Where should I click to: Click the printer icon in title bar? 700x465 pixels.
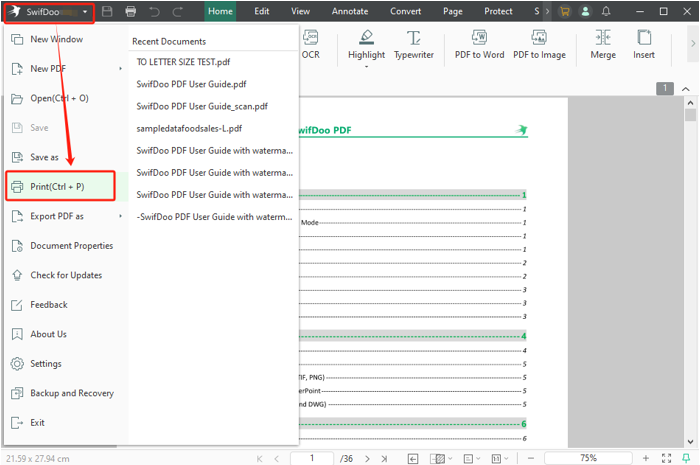[x=131, y=12]
